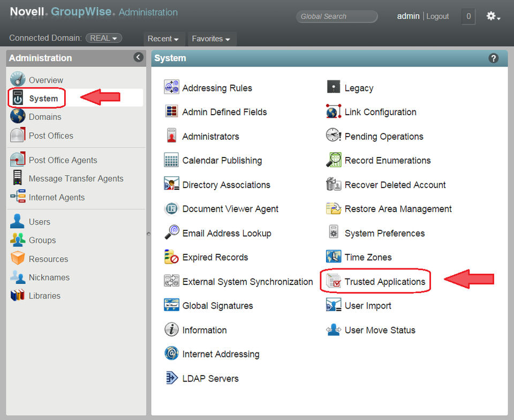Open Internet Agents in the sidebar
Viewport: 514px width, 420px height.
(x=56, y=197)
